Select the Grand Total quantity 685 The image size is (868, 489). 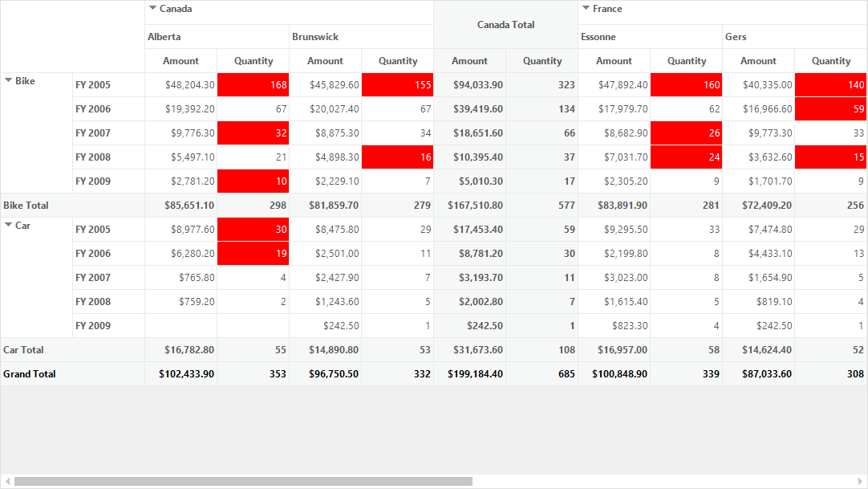click(x=542, y=374)
